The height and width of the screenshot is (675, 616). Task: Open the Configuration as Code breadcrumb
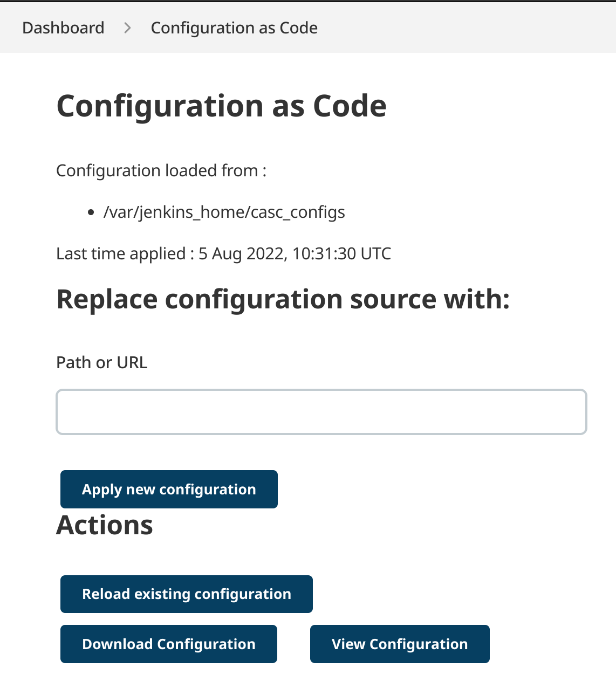pos(234,27)
